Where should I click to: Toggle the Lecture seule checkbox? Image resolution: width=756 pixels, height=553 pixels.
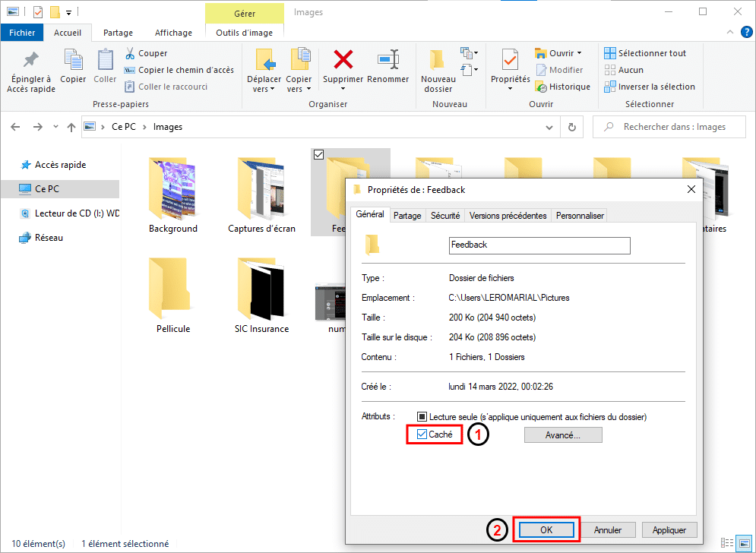[x=422, y=416]
